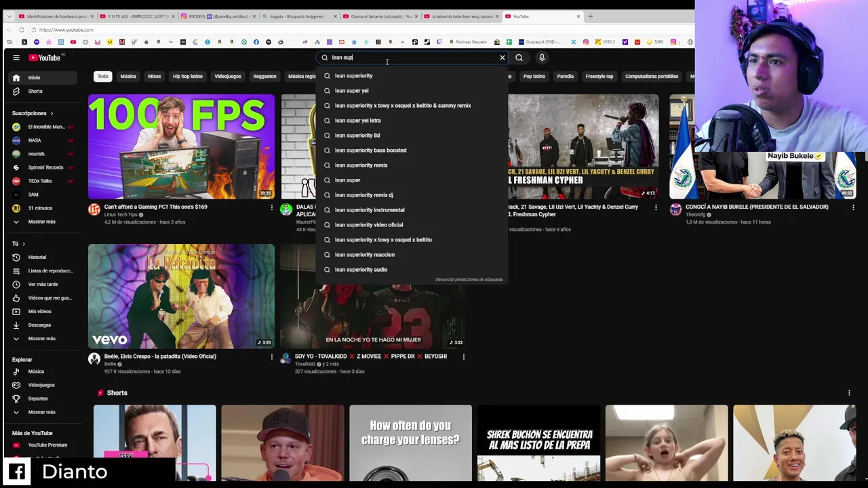Select 'Computadoras portátiles' chip
Screen dimensions: 868x488
point(652,77)
